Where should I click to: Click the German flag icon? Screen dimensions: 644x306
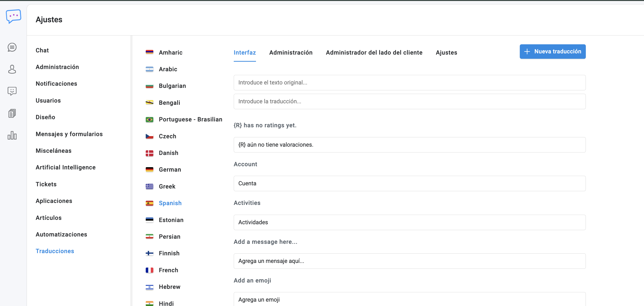[149, 170]
